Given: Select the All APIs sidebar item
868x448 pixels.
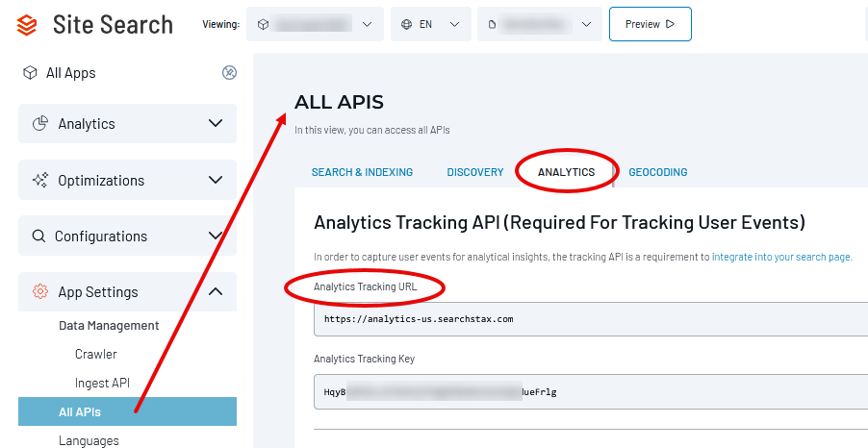Looking at the screenshot, I should [127, 411].
